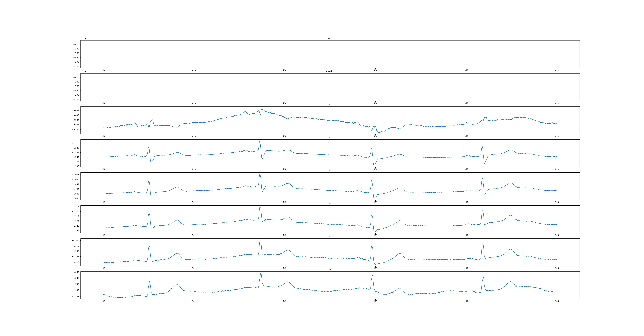The height and width of the screenshot is (336, 644).
Task: Click the 145 tick label under V6 plot
Action: 557,301
